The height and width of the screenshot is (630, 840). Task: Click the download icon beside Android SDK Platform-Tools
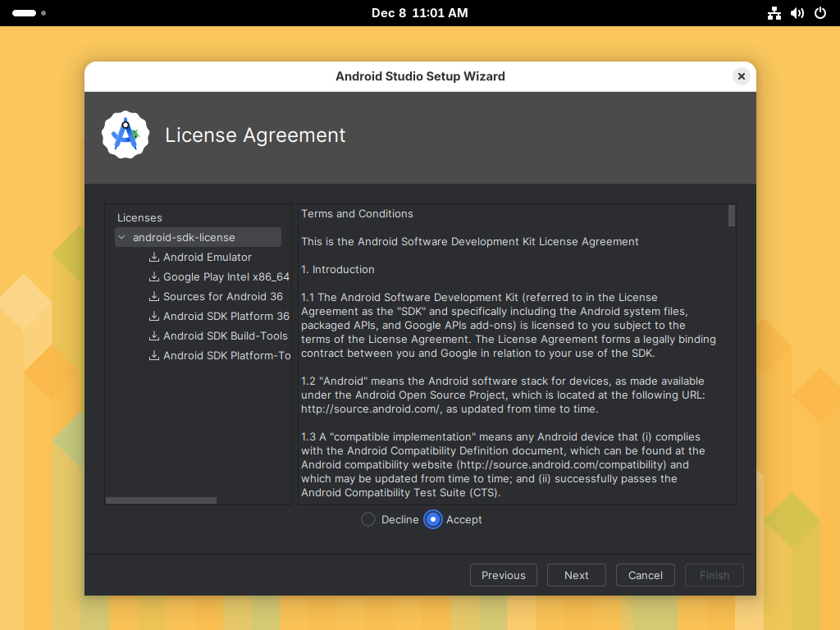tap(153, 355)
